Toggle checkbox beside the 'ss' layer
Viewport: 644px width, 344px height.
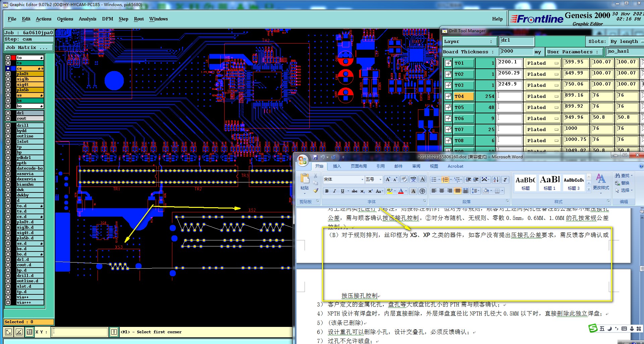(x=8, y=95)
